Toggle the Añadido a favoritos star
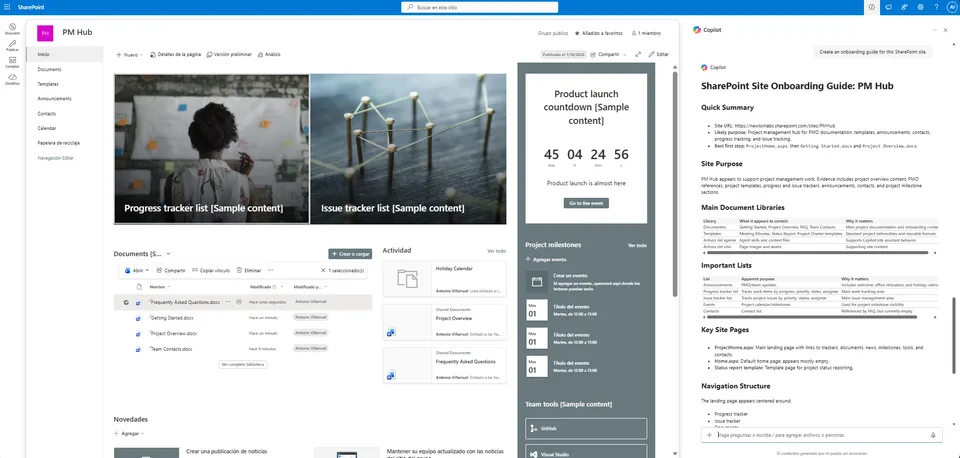This screenshot has height=458, width=960. pyautogui.click(x=599, y=33)
